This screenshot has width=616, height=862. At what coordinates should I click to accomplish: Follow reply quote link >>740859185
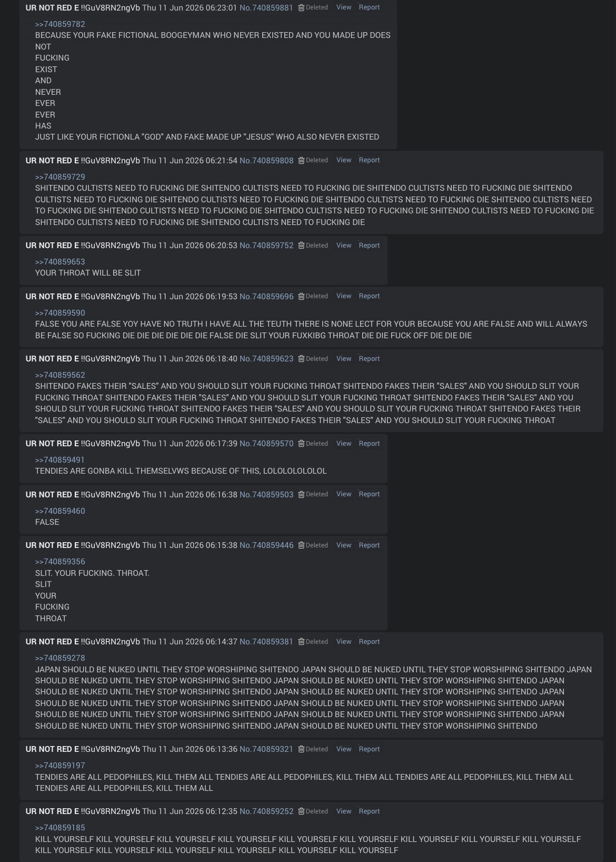coord(60,828)
